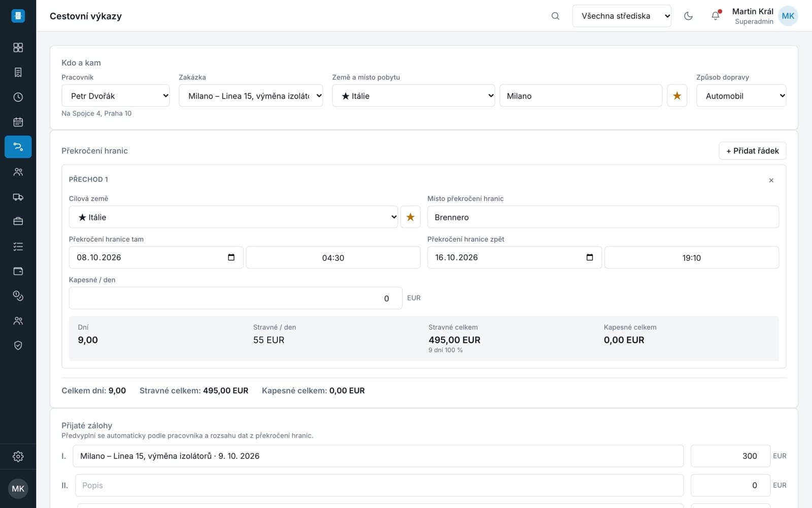Remove Přechod 1 with the × icon
812x508 pixels.
click(771, 180)
